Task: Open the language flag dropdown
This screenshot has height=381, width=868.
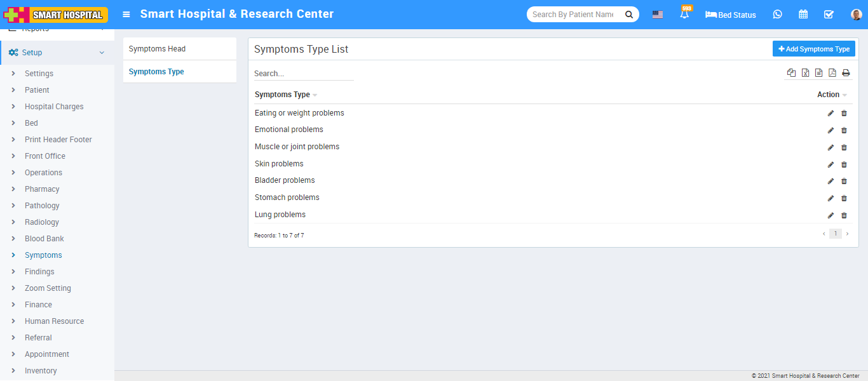Action: [x=658, y=15]
